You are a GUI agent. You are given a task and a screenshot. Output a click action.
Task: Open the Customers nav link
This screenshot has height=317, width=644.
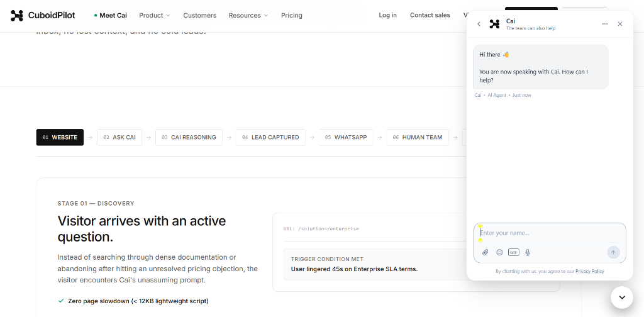tap(199, 16)
